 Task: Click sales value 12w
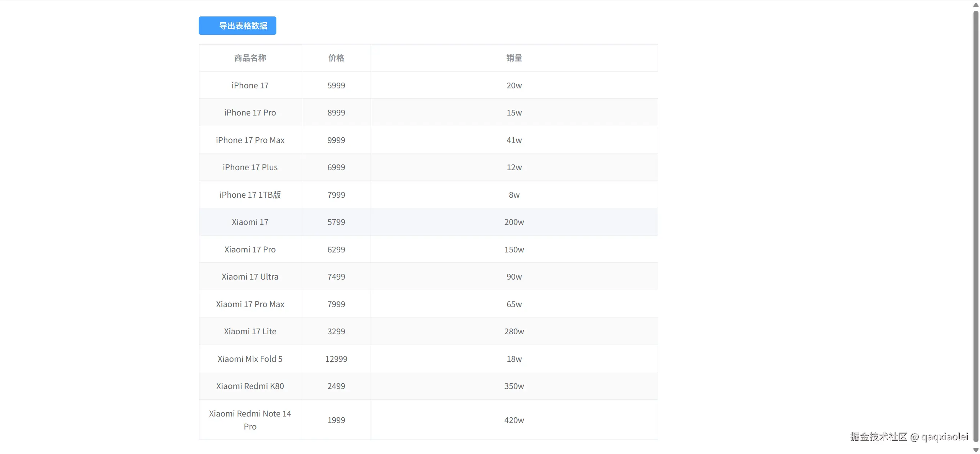(x=514, y=167)
